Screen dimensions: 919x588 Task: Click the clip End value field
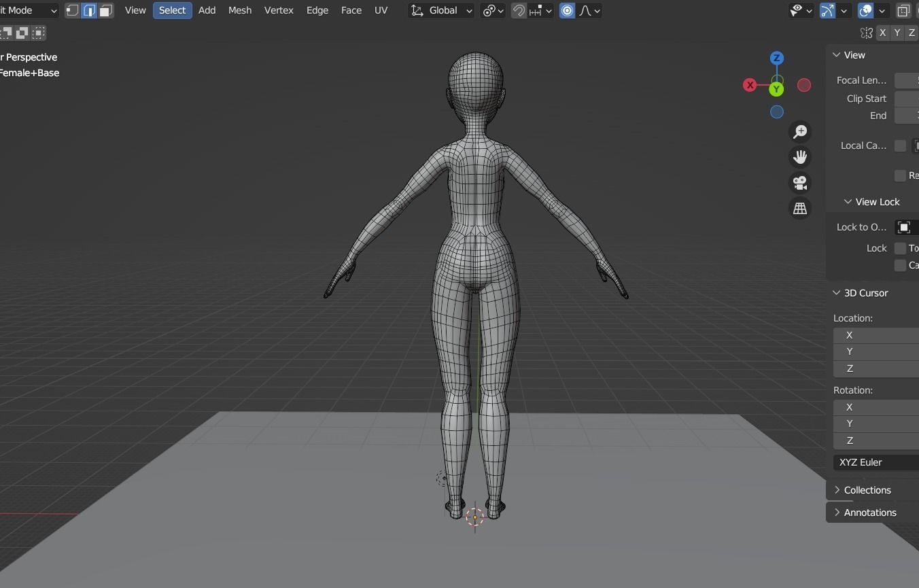click(907, 116)
